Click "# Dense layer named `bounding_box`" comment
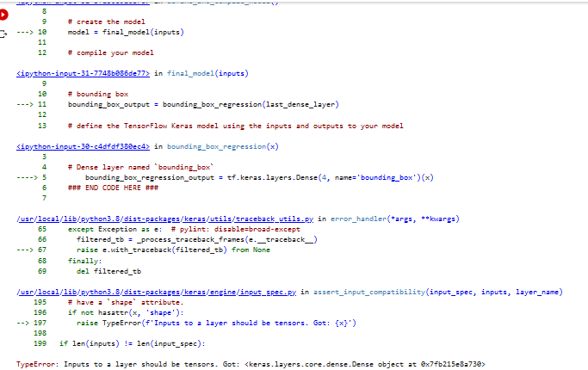Image resolution: width=588 pixels, height=370 pixels. point(140,167)
